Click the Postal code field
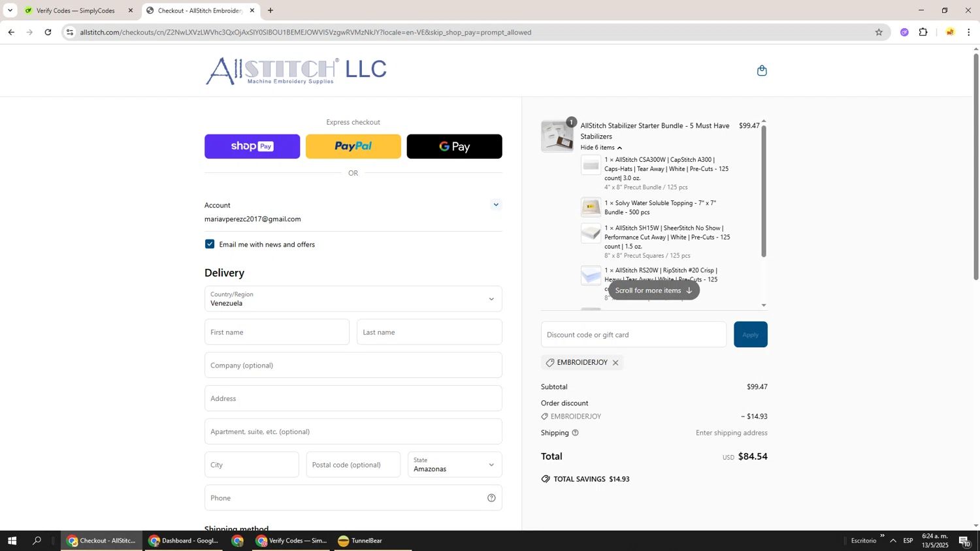980x551 pixels. click(353, 465)
